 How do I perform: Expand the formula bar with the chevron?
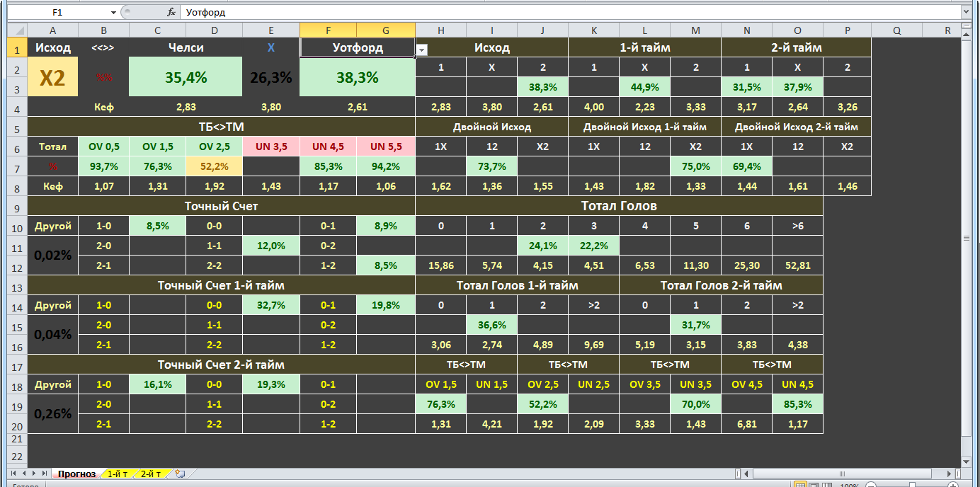point(966,13)
